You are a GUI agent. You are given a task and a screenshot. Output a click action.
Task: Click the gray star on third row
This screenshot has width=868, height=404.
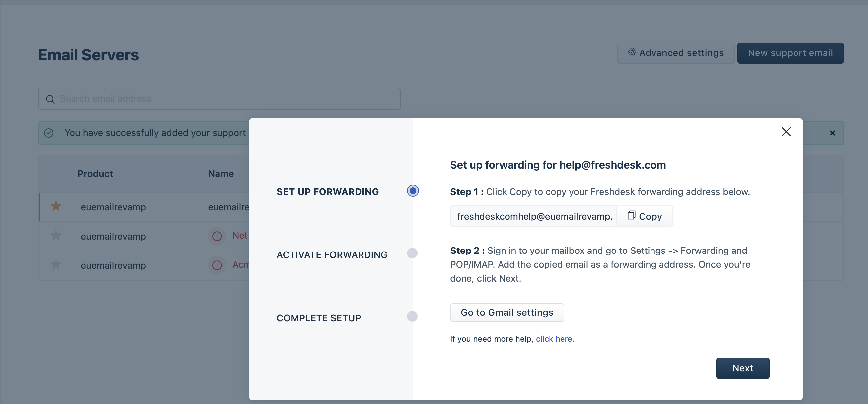[56, 264]
